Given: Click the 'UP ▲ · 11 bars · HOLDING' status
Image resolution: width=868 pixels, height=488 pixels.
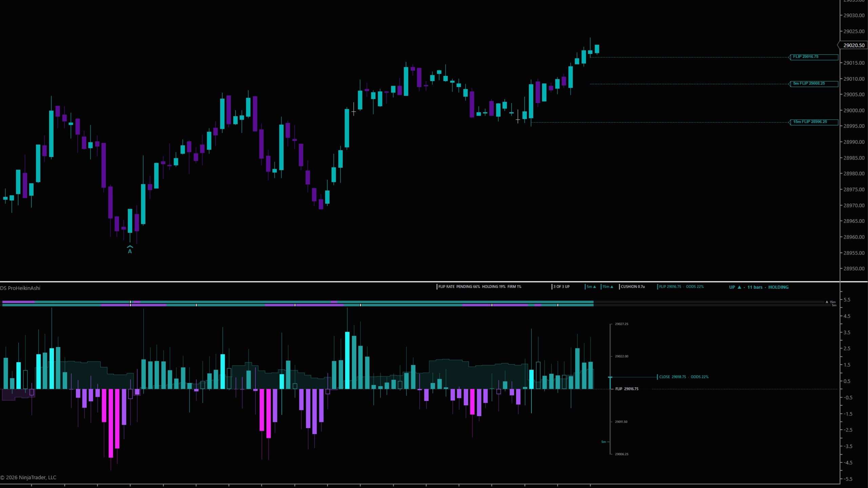Looking at the screenshot, I should tap(759, 287).
